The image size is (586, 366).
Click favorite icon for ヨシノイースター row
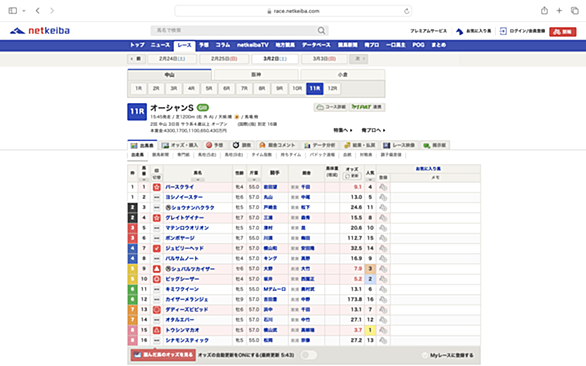point(383,197)
